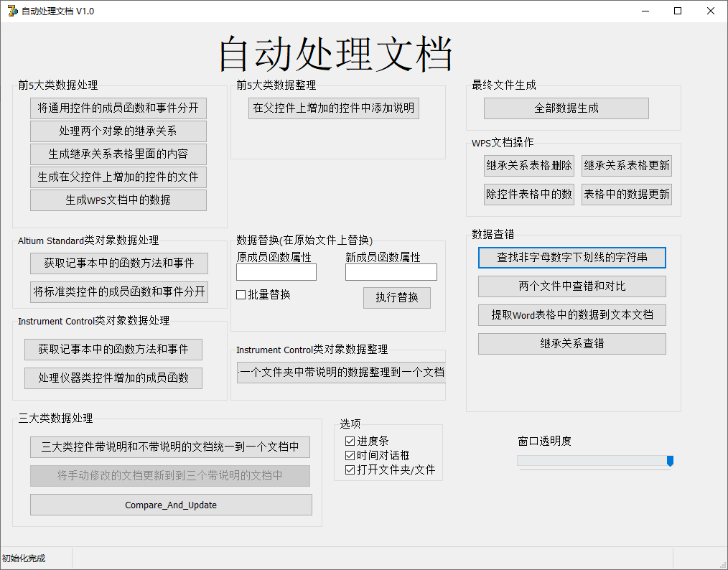Click 生成WPS文档中的数据 button
Screen dimensions: 728x570
pyautogui.click(x=118, y=200)
